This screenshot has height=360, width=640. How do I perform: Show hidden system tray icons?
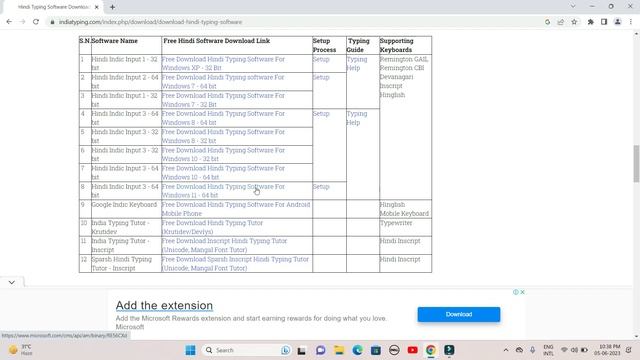[506, 350]
